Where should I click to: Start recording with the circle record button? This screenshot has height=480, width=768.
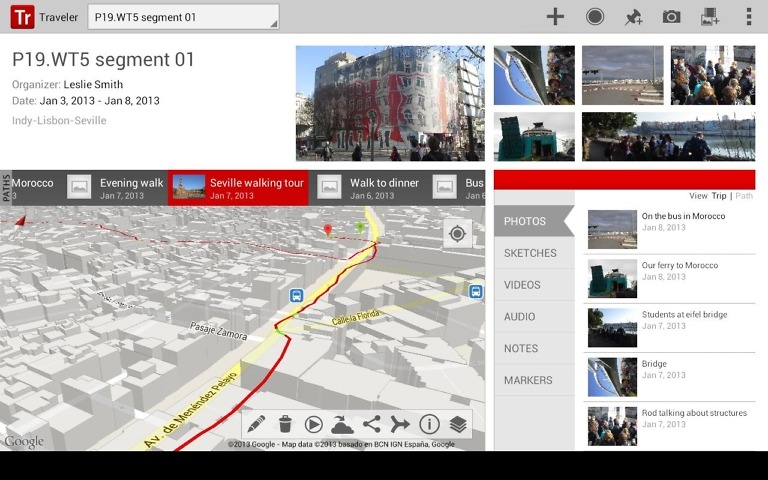[595, 17]
